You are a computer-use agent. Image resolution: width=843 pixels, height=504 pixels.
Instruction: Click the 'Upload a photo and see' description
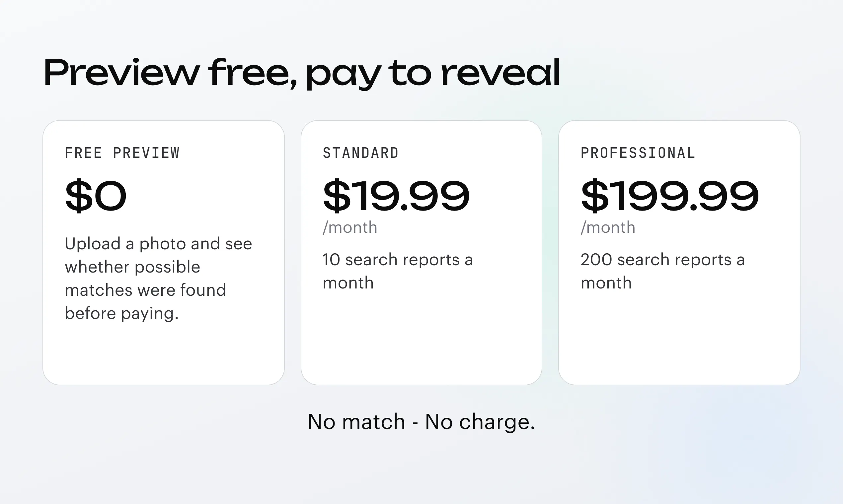[158, 244]
